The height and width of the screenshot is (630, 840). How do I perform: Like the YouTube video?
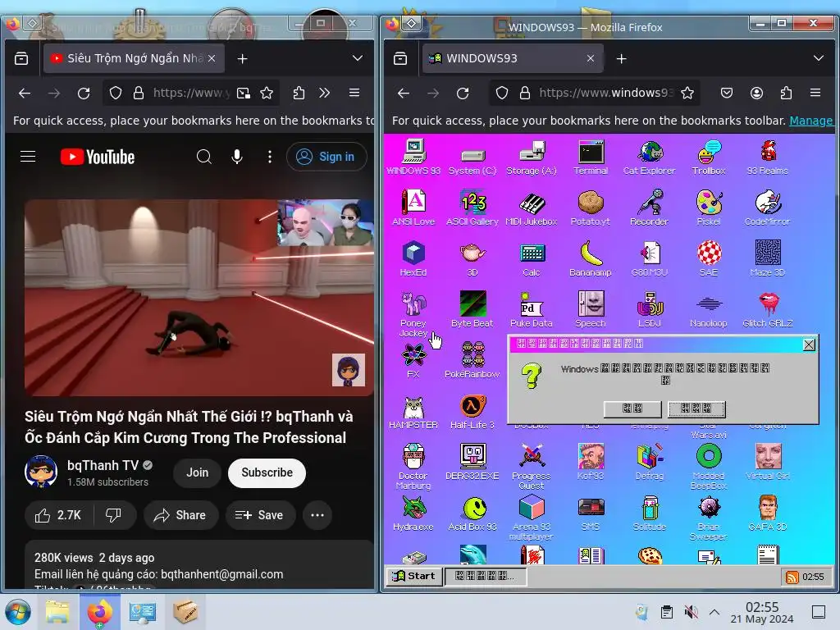58,515
